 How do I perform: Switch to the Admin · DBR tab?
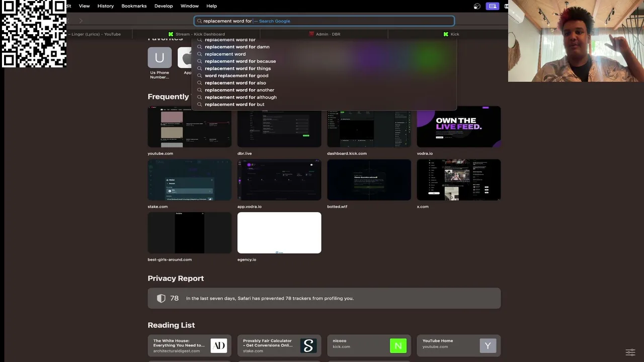324,34
